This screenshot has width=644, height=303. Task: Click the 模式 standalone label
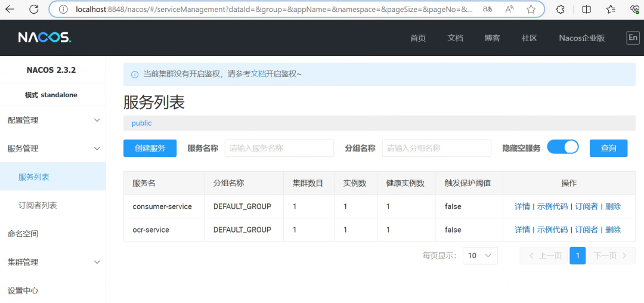point(51,95)
